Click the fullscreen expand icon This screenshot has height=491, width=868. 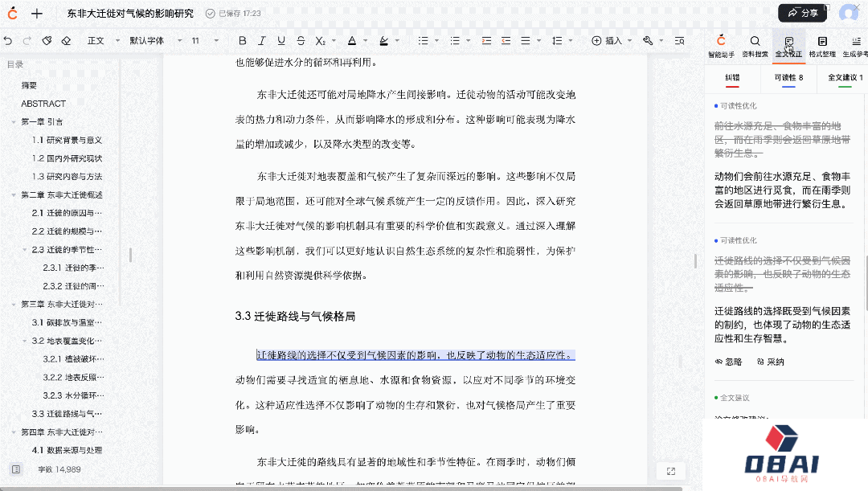tap(671, 472)
